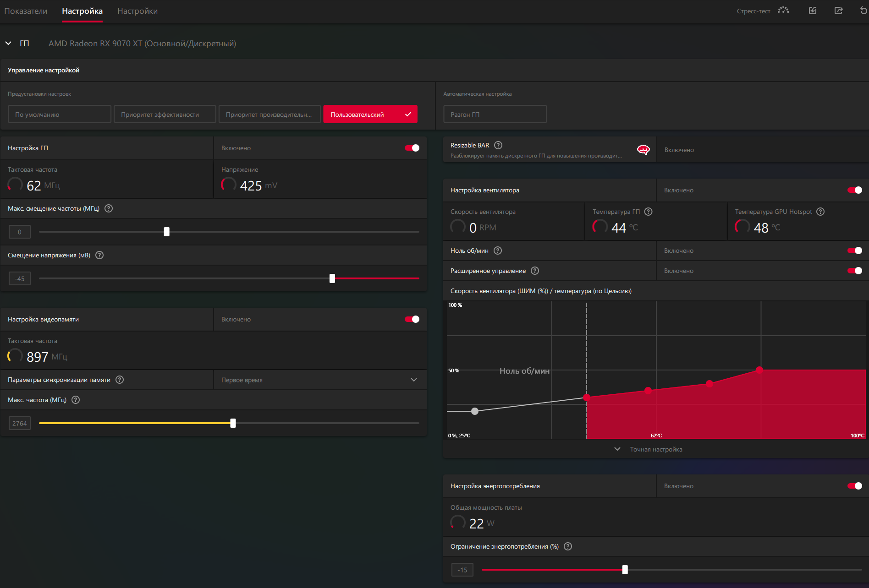Click the Смещение напряжения slider handle
This screenshot has height=588, width=869.
pos(332,278)
